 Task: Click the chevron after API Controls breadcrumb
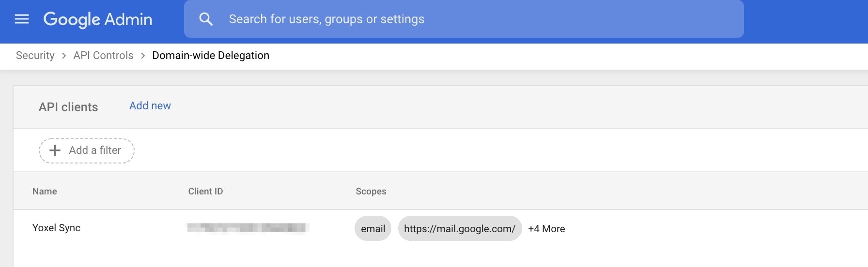[143, 56]
